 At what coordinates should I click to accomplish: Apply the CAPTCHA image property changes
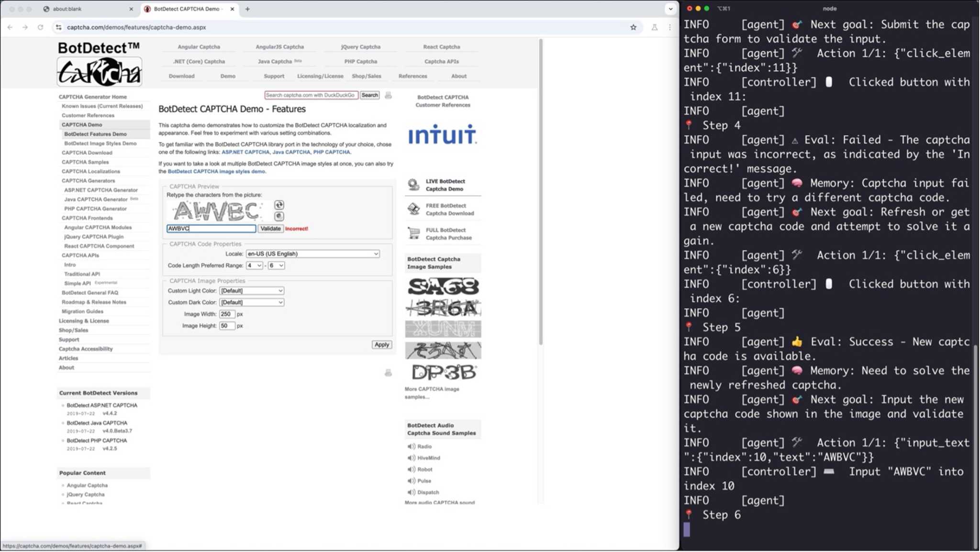click(x=381, y=344)
